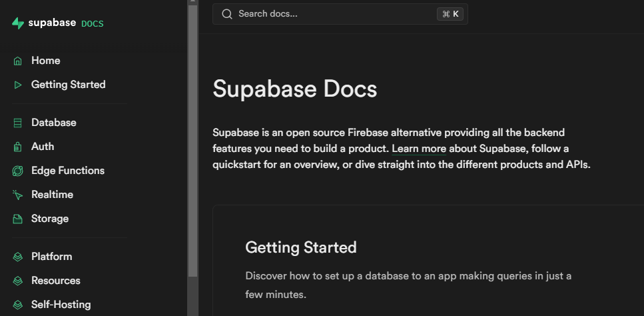Go to the Auth docs section
Screen dimensions: 644x316
(x=43, y=147)
